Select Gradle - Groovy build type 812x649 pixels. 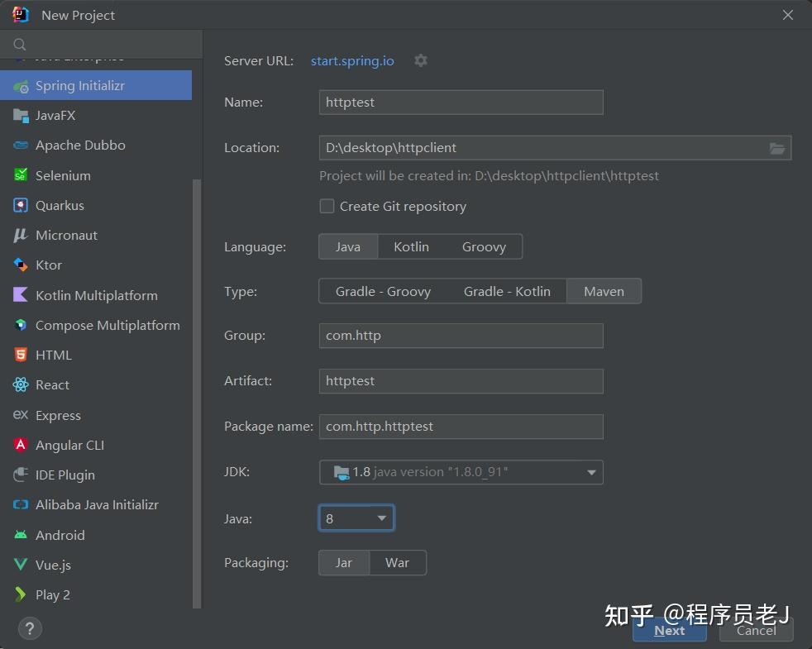click(383, 291)
